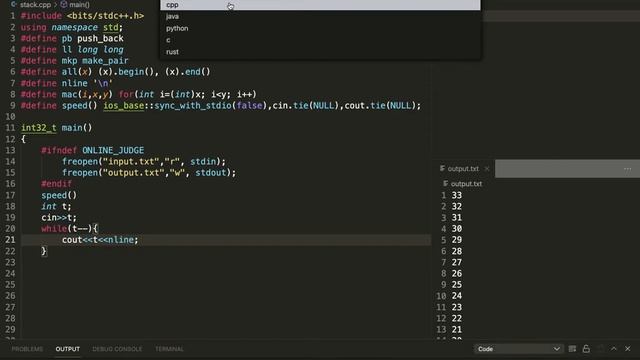Select java in the language picker list

(x=320, y=16)
